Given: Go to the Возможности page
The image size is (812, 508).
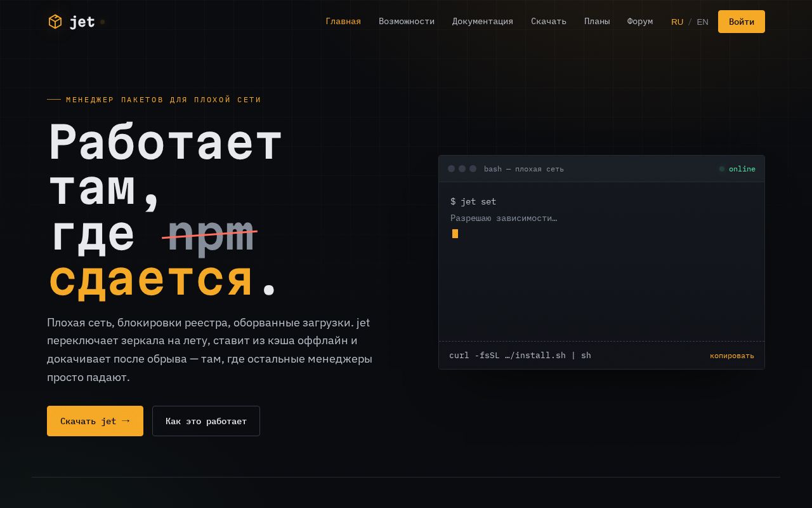Looking at the screenshot, I should 407,22.
